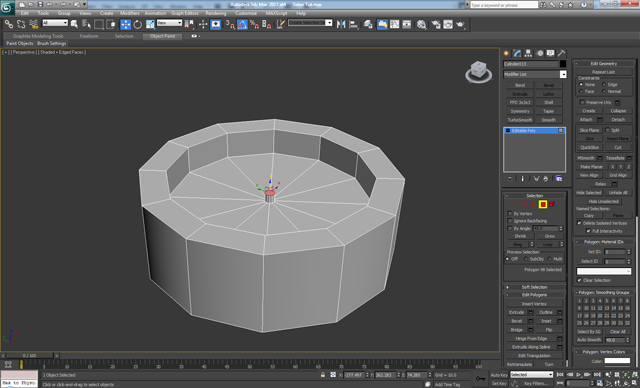The height and width of the screenshot is (388, 640).
Task: Click the Grow selection button
Action: pyautogui.click(x=549, y=236)
